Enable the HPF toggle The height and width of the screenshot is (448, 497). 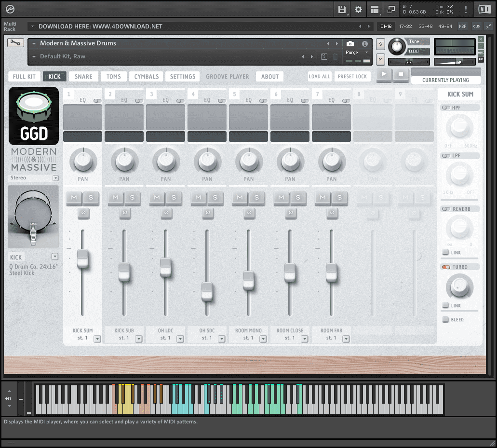pyautogui.click(x=446, y=108)
